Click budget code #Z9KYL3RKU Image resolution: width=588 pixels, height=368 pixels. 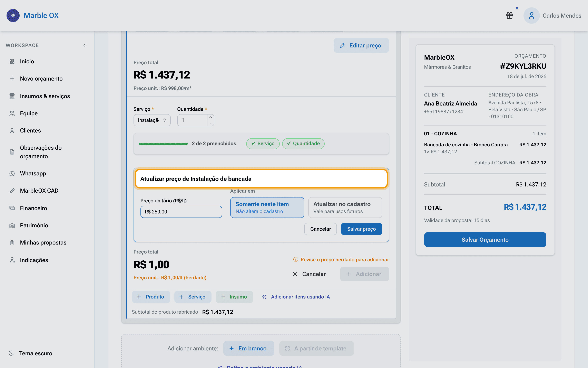523,66
